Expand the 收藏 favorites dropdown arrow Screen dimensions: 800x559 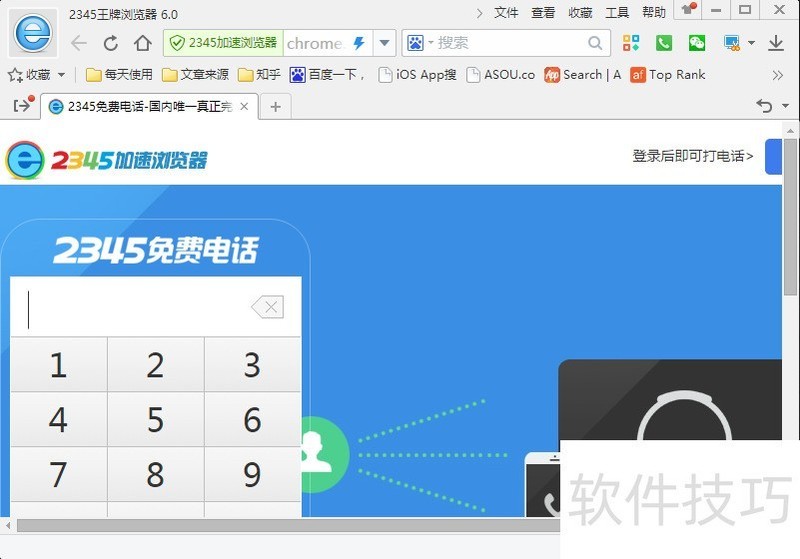click(61, 75)
